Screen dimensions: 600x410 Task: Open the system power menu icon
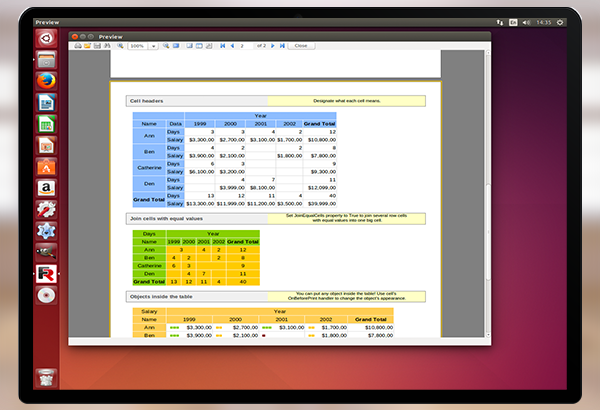click(560, 22)
